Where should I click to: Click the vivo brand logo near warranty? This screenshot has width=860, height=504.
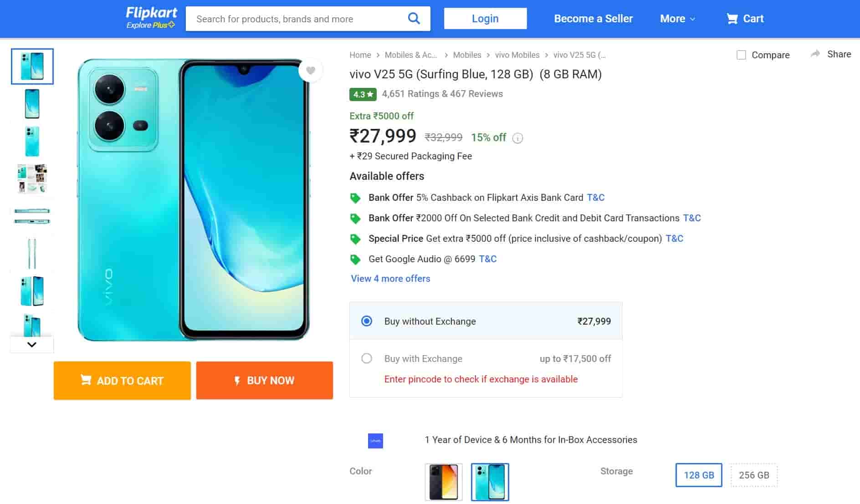(x=375, y=440)
